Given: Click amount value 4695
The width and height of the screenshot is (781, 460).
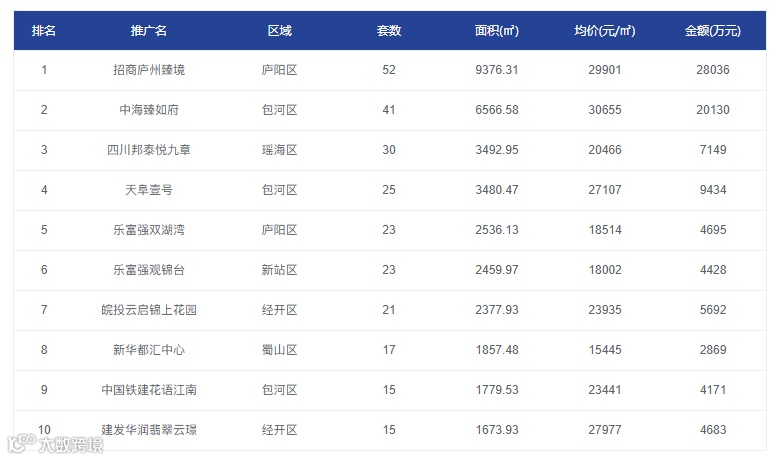Looking at the screenshot, I should coord(713,230).
